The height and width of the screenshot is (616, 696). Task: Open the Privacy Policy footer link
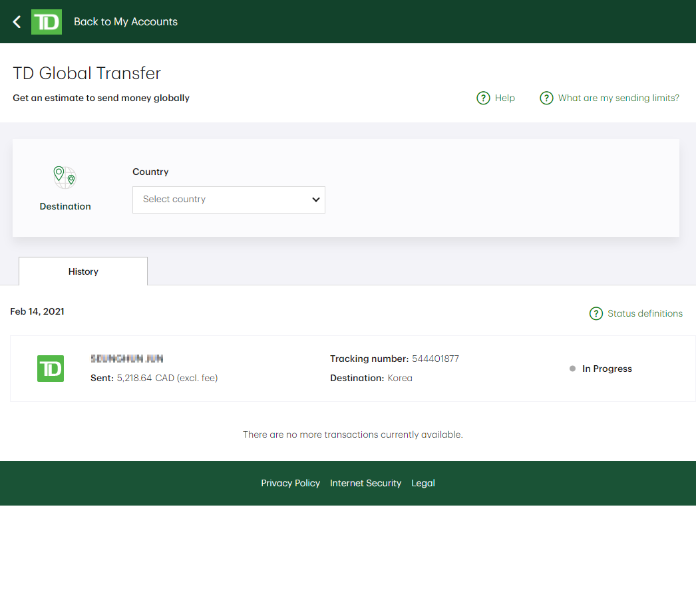pyautogui.click(x=290, y=484)
